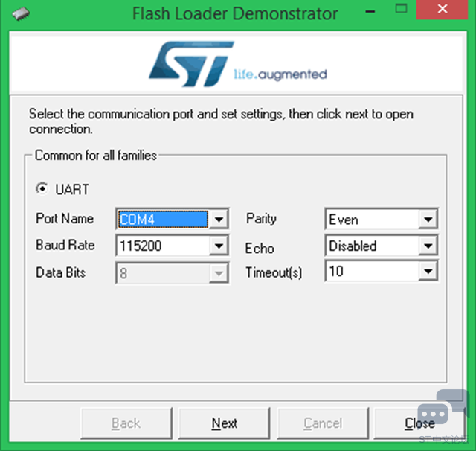Click the Parity label

point(261,219)
